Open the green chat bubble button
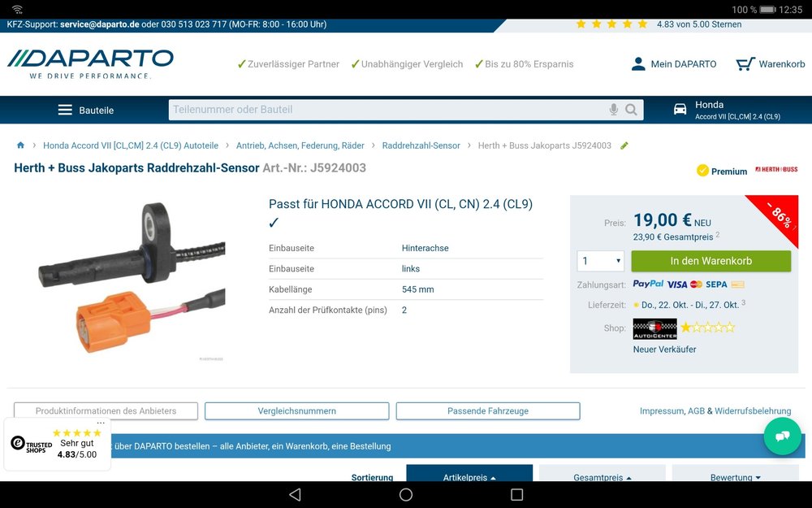The image size is (812, 508). click(x=782, y=436)
